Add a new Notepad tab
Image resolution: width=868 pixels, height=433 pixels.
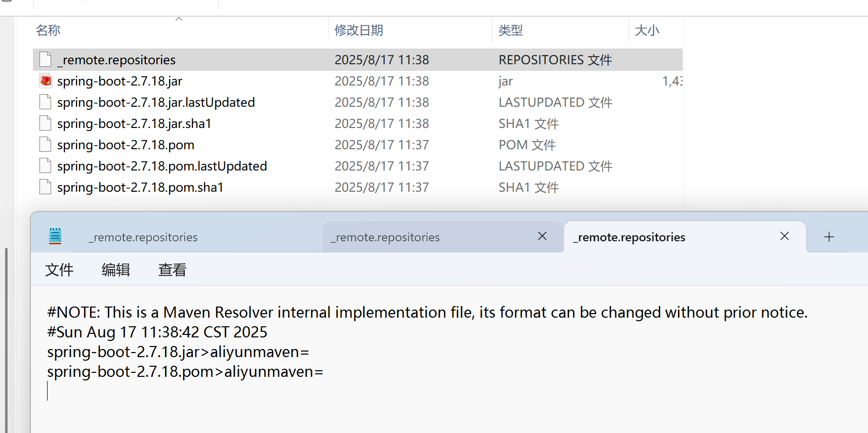[x=829, y=237]
